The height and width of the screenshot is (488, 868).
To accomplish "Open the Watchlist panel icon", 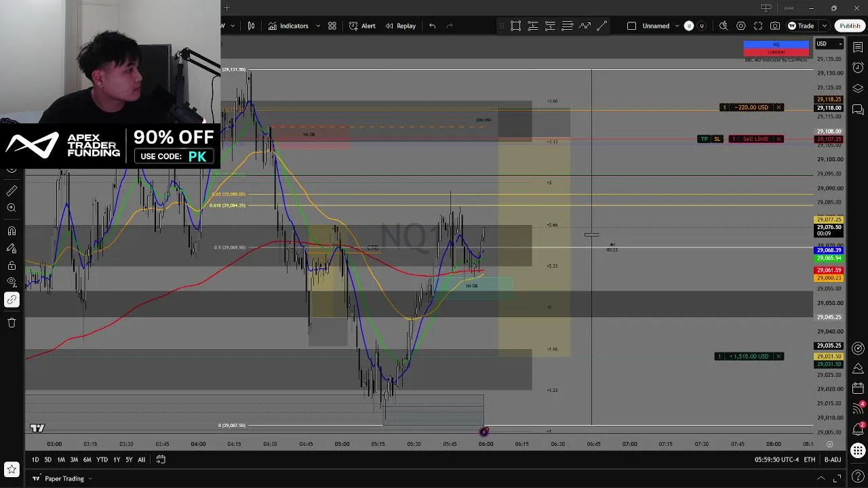I will tap(858, 47).
